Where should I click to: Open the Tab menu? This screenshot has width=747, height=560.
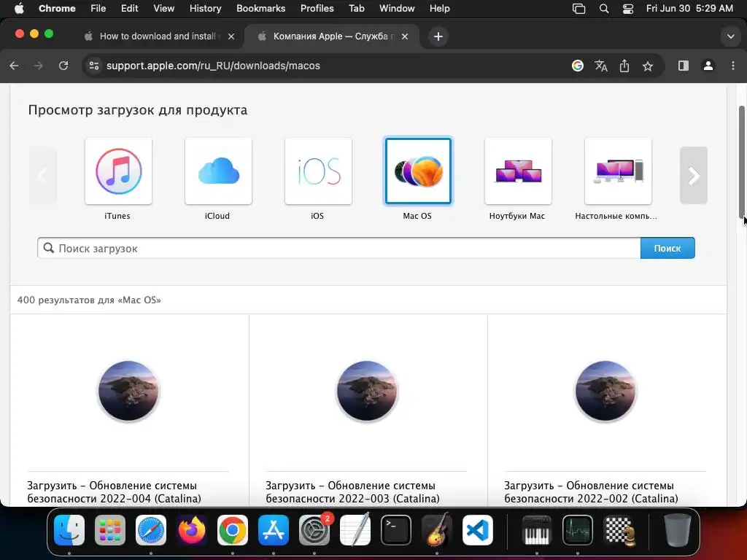[x=356, y=8]
